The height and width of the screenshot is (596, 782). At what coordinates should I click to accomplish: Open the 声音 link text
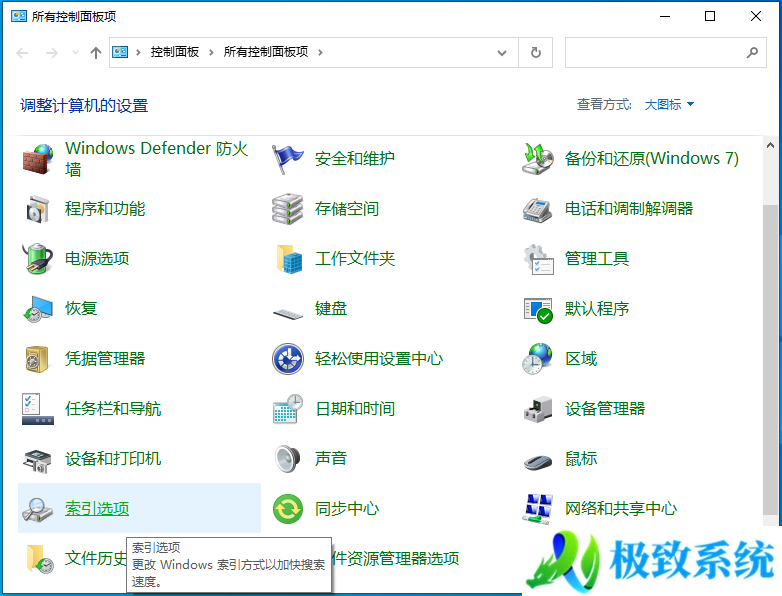[331, 458]
